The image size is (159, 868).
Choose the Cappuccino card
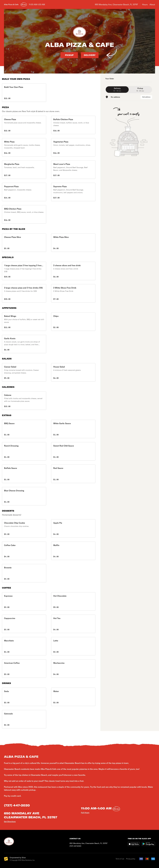pyautogui.click(x=24, y=624)
